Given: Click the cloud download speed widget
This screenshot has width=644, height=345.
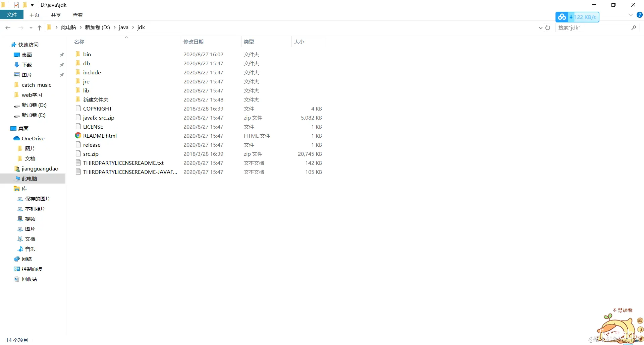Looking at the screenshot, I should point(577,17).
